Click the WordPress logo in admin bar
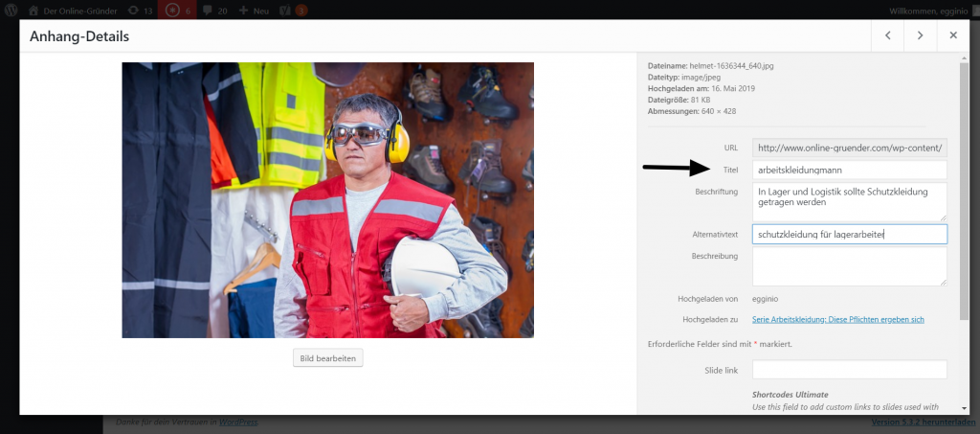The image size is (980, 434). (11, 11)
